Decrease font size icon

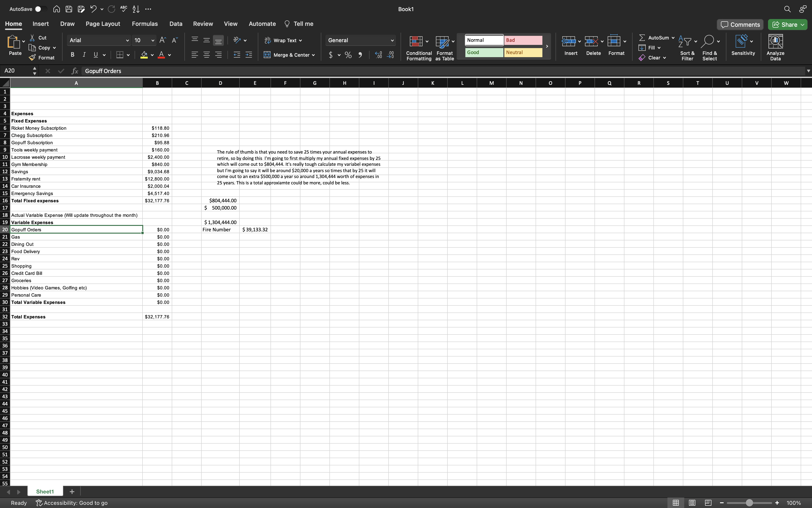pos(174,40)
